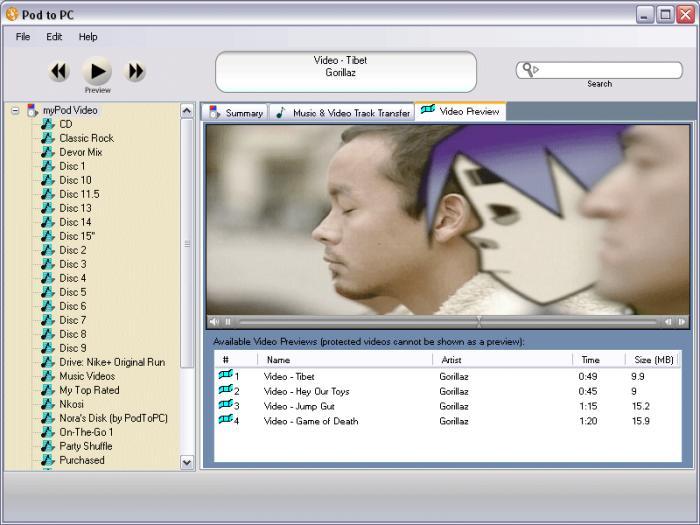Select the Disc 4 playlist icon
The image size is (700, 525).
point(47,278)
